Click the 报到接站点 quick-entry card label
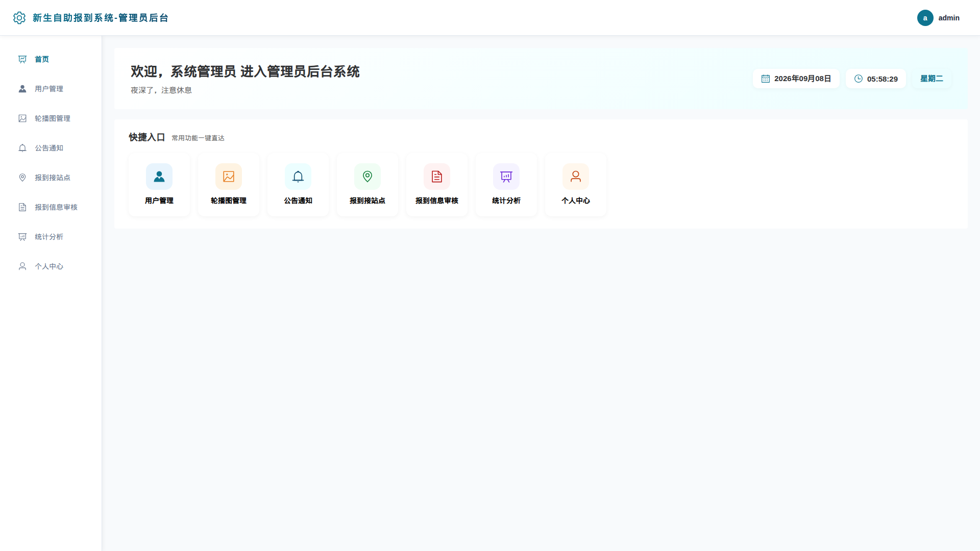980x551 pixels. (367, 201)
